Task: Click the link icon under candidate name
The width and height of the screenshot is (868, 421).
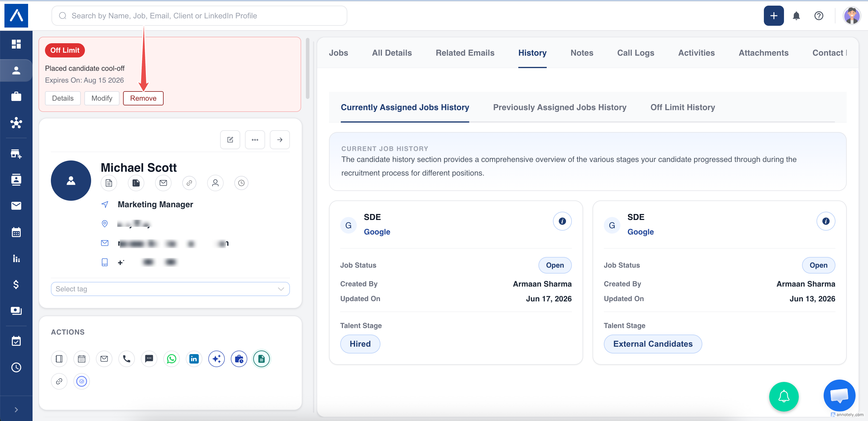Action: [x=189, y=183]
